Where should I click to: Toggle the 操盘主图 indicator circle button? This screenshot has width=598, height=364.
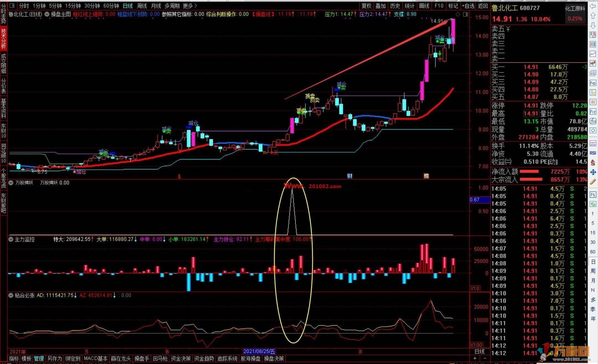(x=47, y=14)
